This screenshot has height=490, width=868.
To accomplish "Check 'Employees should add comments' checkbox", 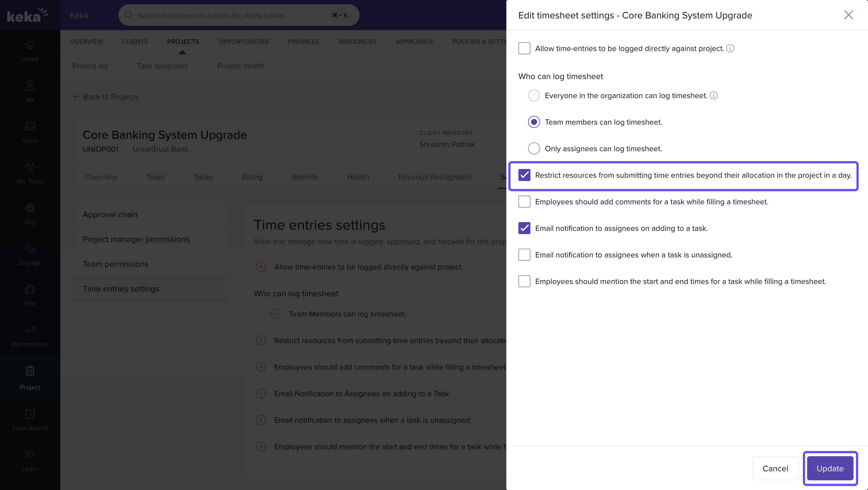I will pyautogui.click(x=524, y=202).
